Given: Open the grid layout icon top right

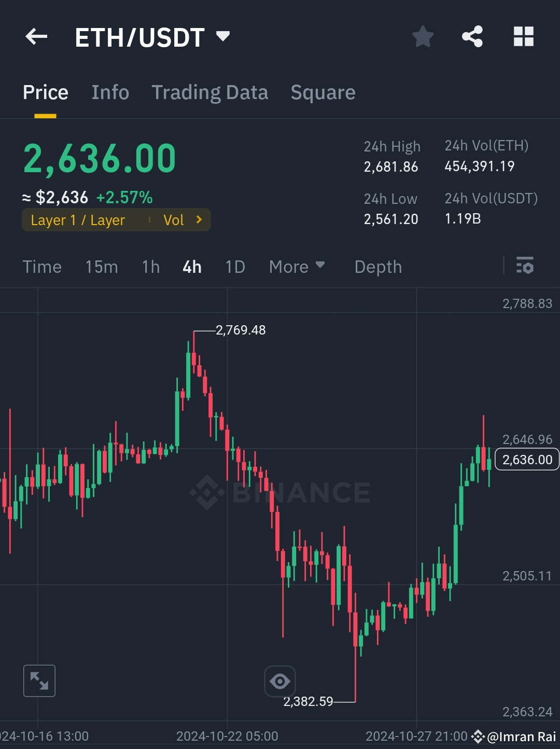Looking at the screenshot, I should click(x=524, y=36).
